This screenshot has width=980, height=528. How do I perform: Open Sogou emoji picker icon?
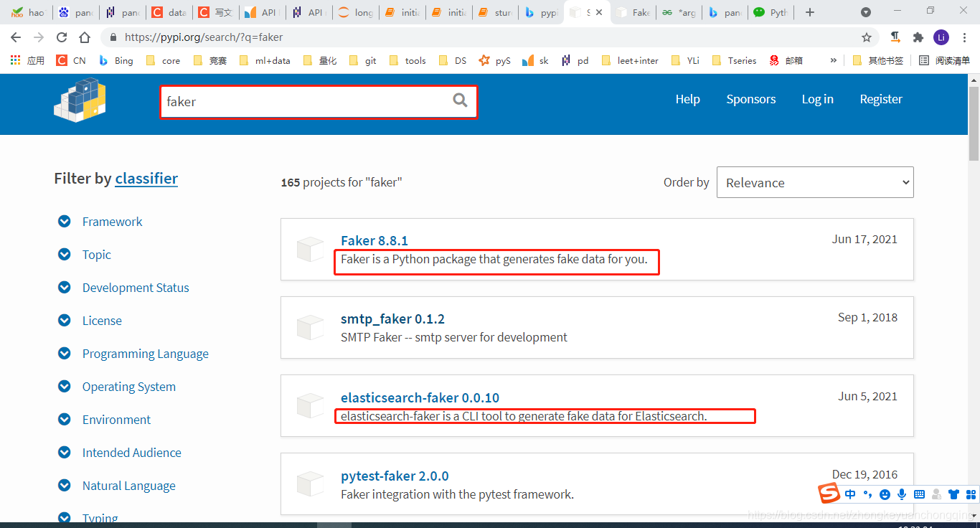pyautogui.click(x=885, y=494)
